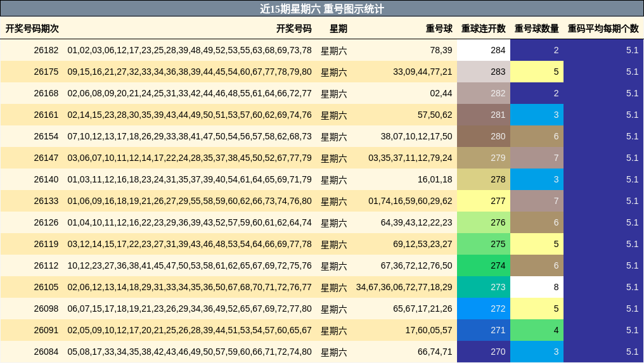Select period number 26168
Viewport: 644px width, 363px height.
pyautogui.click(x=46, y=93)
